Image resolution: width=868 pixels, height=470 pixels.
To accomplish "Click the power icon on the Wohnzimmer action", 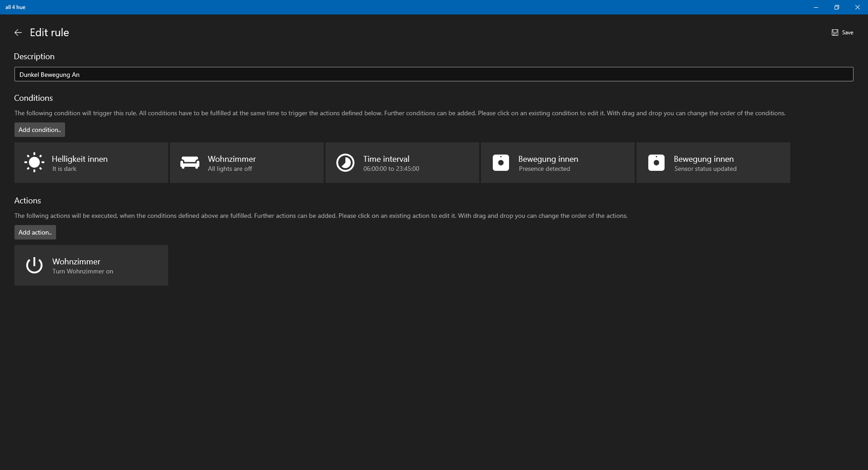I will [x=34, y=265].
